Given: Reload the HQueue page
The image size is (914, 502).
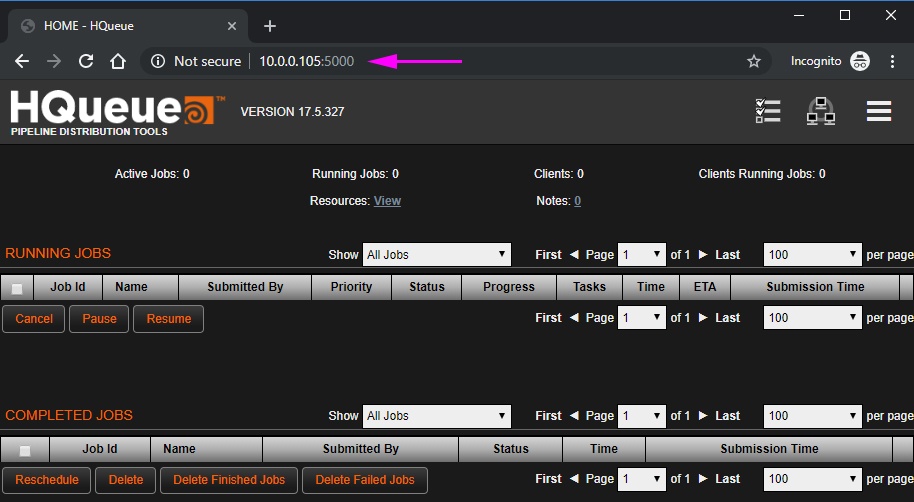Looking at the screenshot, I should (x=86, y=61).
